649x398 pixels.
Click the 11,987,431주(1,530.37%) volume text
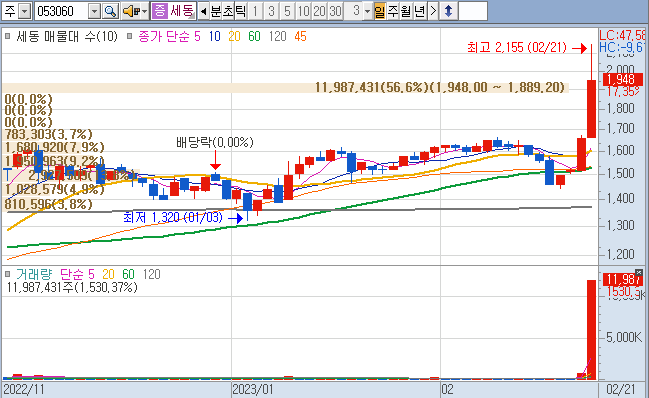pyautogui.click(x=72, y=287)
